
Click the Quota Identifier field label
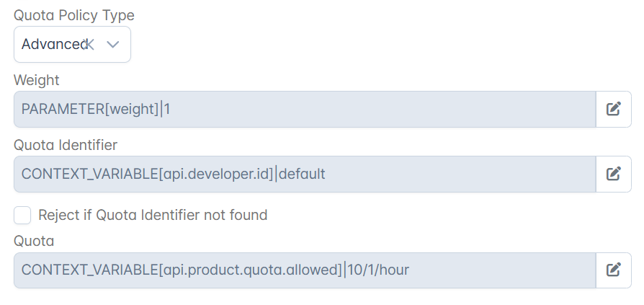tap(66, 145)
